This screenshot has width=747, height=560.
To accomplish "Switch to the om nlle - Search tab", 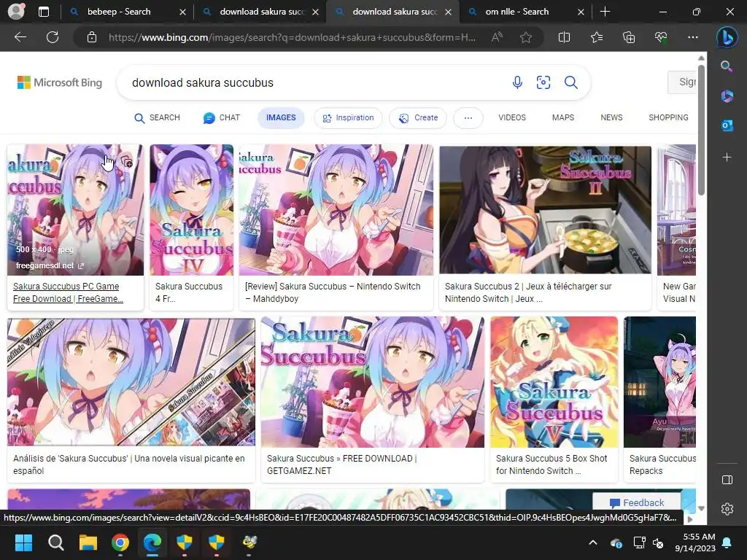I will pyautogui.click(x=525, y=12).
